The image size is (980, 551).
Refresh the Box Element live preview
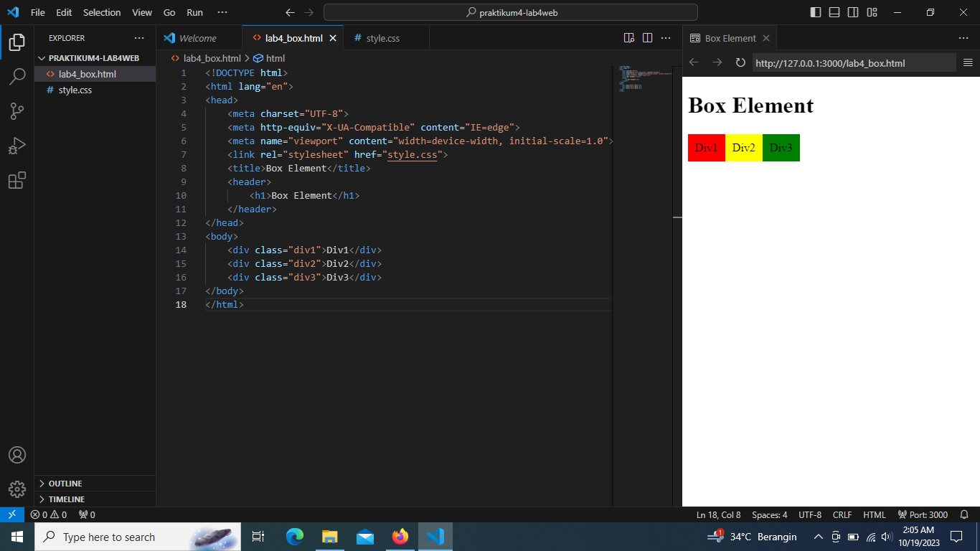pyautogui.click(x=740, y=62)
